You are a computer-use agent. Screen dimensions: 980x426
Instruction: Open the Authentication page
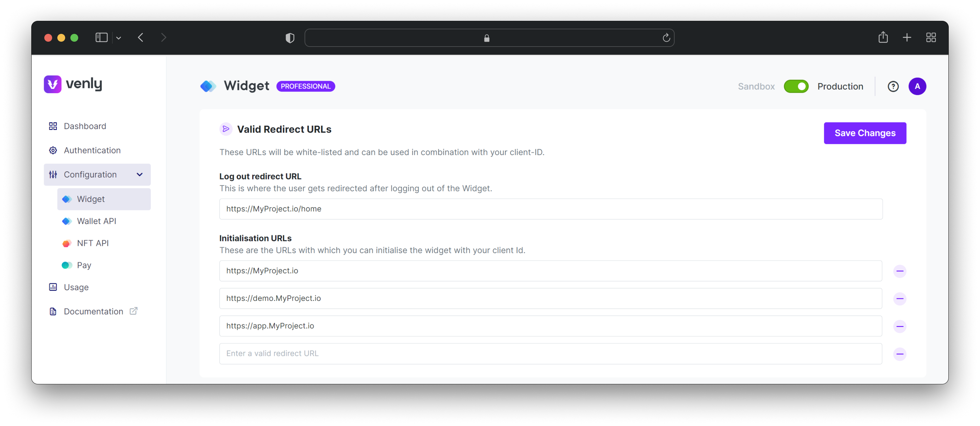tap(92, 150)
